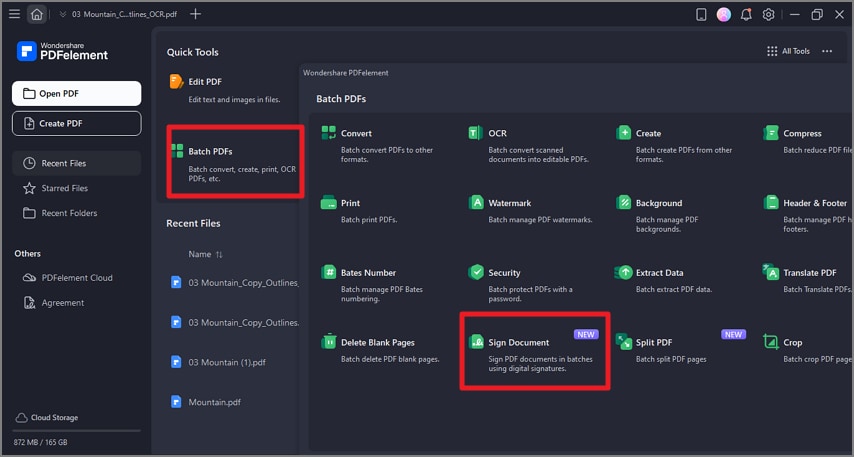Click the user profile avatar

click(724, 15)
